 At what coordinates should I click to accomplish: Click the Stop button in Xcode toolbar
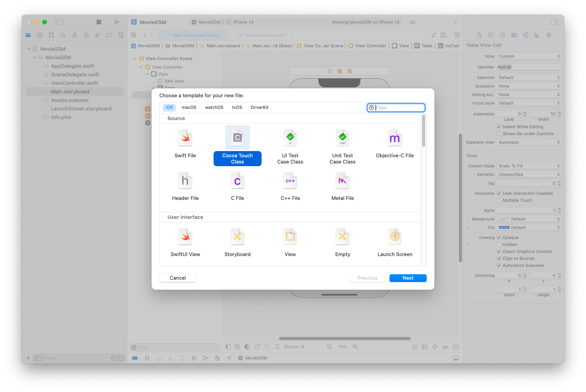[x=99, y=22]
